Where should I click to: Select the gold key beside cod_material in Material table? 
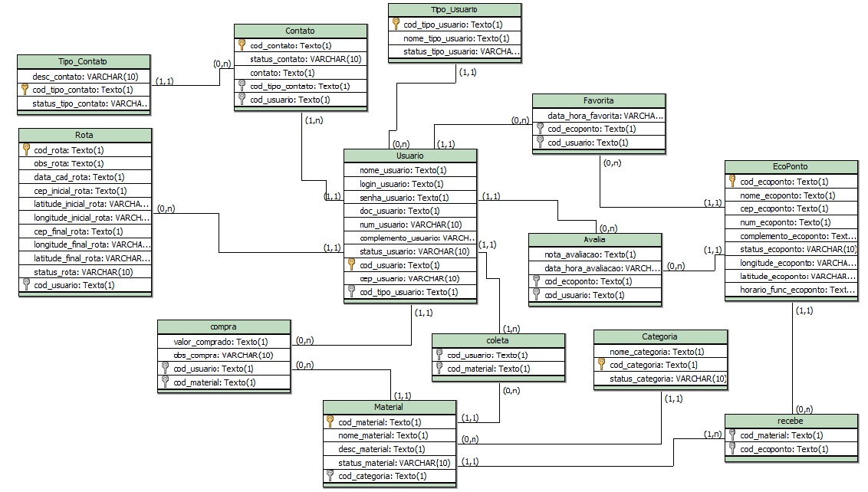(x=330, y=421)
